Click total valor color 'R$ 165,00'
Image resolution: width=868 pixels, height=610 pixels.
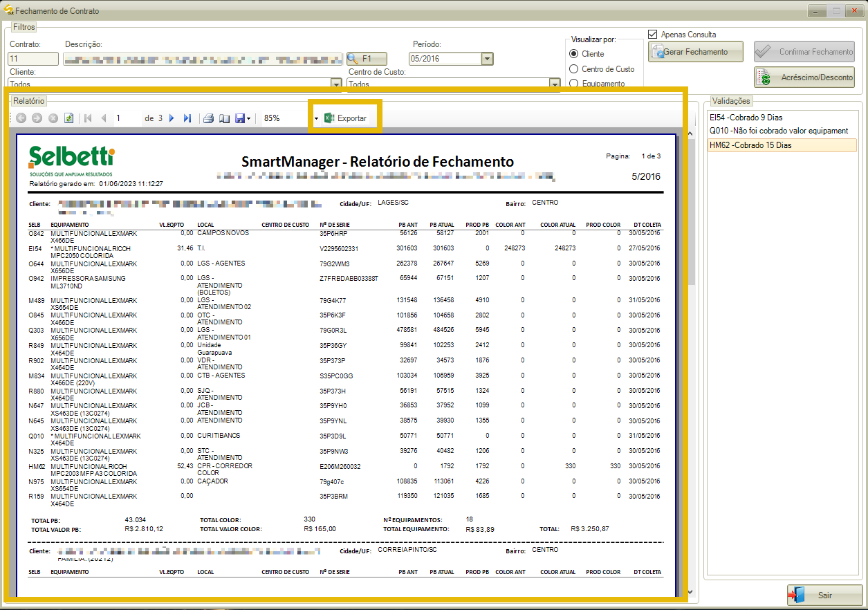[x=320, y=529]
